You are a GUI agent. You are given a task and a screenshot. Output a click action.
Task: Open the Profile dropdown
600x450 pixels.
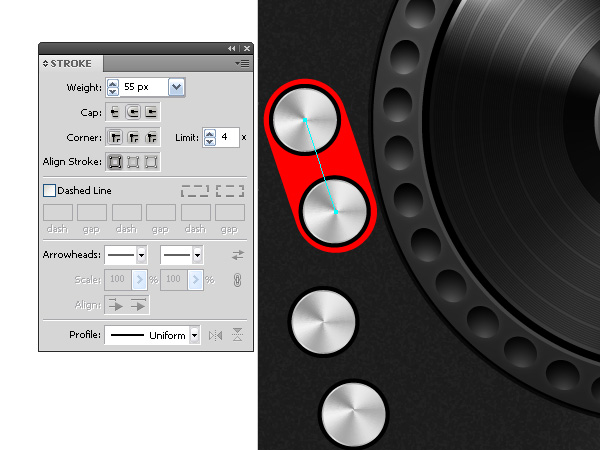(x=195, y=336)
